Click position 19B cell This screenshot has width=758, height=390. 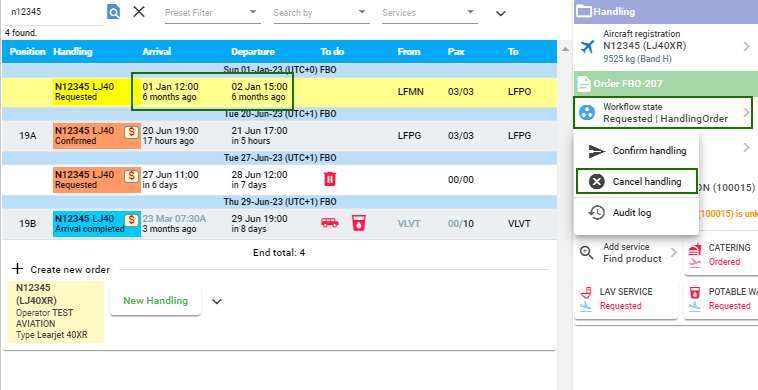pos(28,224)
